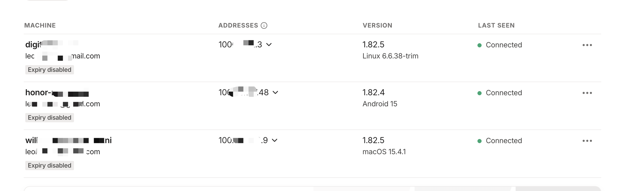Expand the address dropdown ending in .3
The height and width of the screenshot is (191, 644).
pos(269,45)
